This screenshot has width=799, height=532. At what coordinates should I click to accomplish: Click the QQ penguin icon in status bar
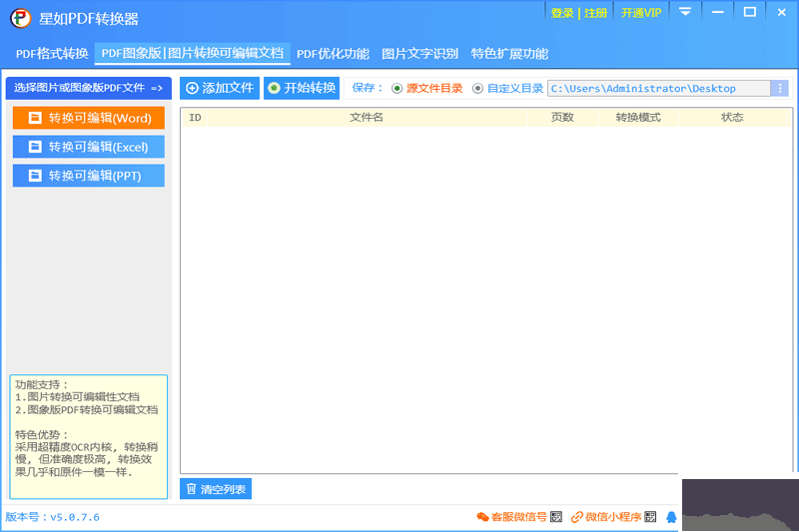[671, 517]
